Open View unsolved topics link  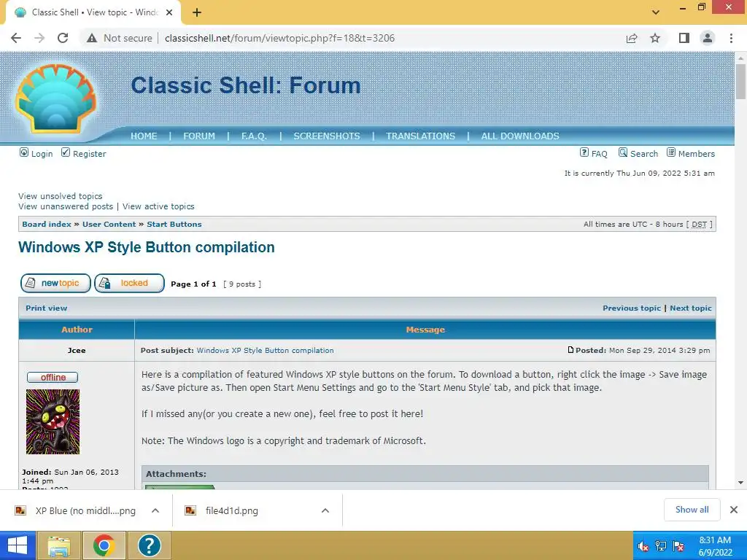(60, 196)
